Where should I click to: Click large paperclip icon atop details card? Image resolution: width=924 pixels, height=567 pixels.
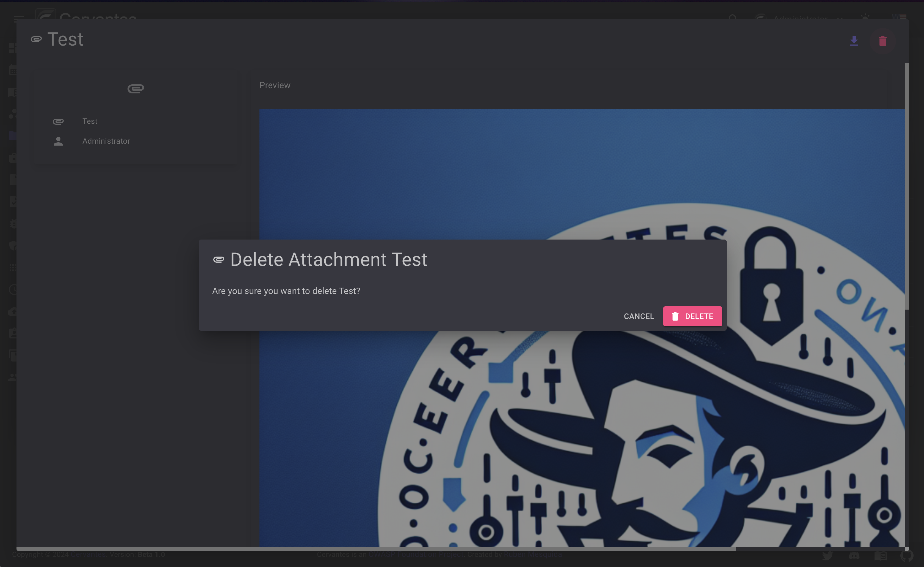135,88
